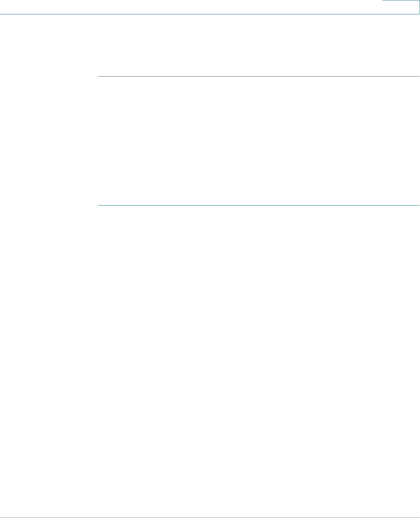Click the empty tab box at top-right corner
Viewport: 420px width, 518px height.
click(x=401, y=7)
